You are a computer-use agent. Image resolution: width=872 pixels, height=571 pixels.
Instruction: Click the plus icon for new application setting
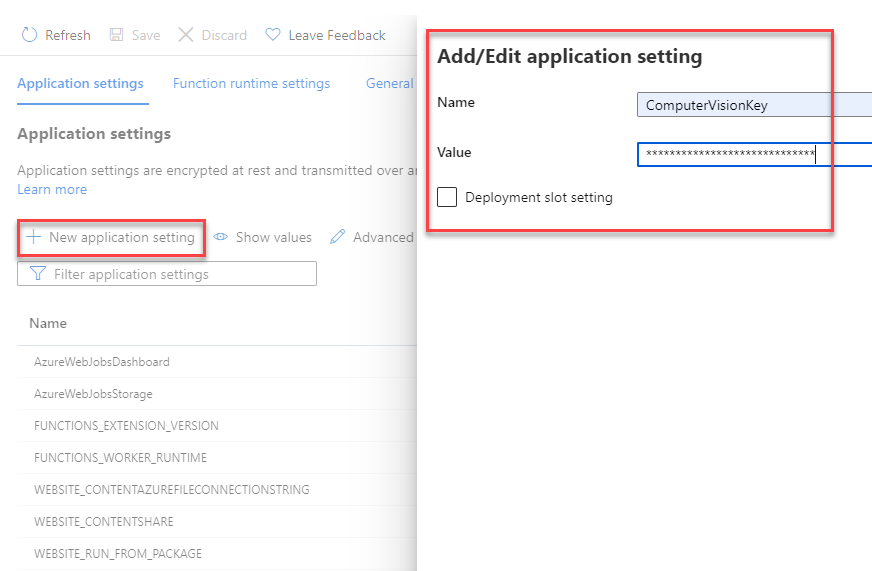click(x=33, y=237)
